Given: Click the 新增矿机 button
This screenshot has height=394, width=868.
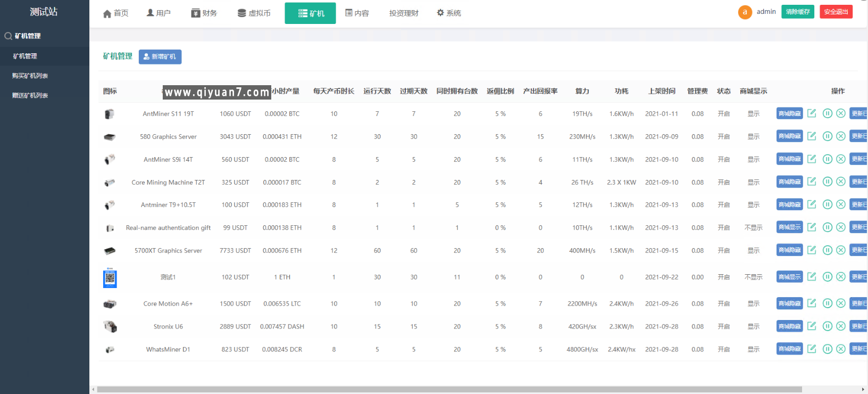Looking at the screenshot, I should tap(160, 56).
